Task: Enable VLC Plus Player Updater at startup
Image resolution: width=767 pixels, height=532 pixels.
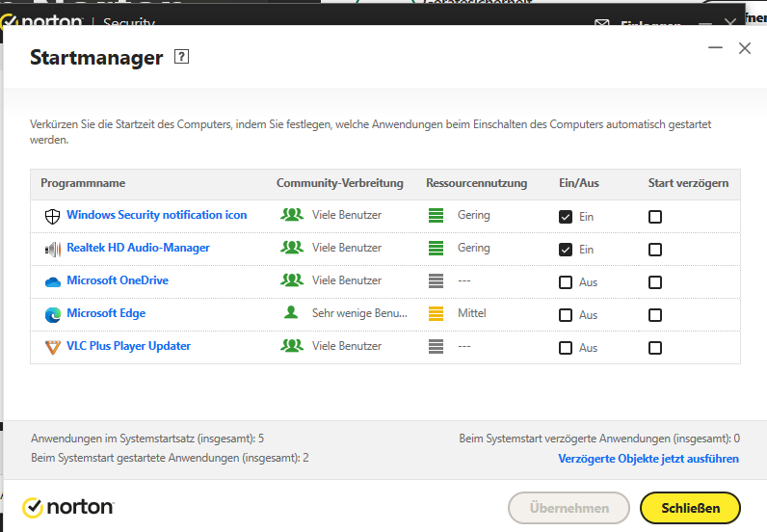Action: (x=566, y=348)
